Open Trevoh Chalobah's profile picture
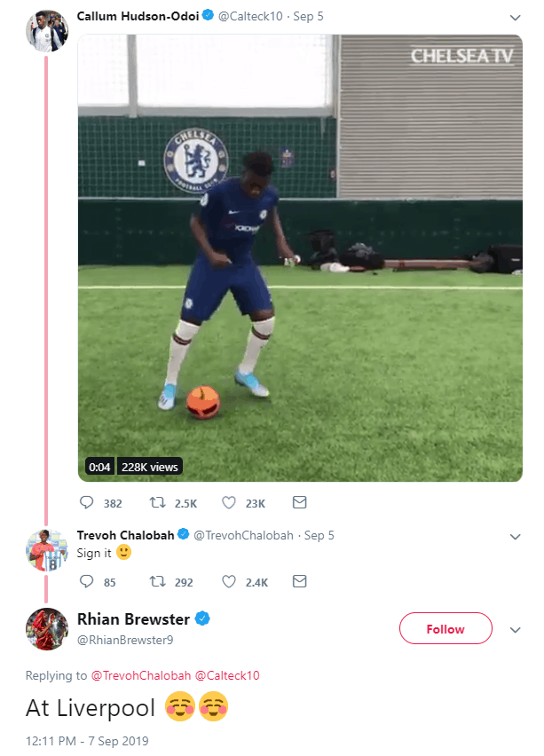This screenshot has height=756, width=544. (x=46, y=550)
